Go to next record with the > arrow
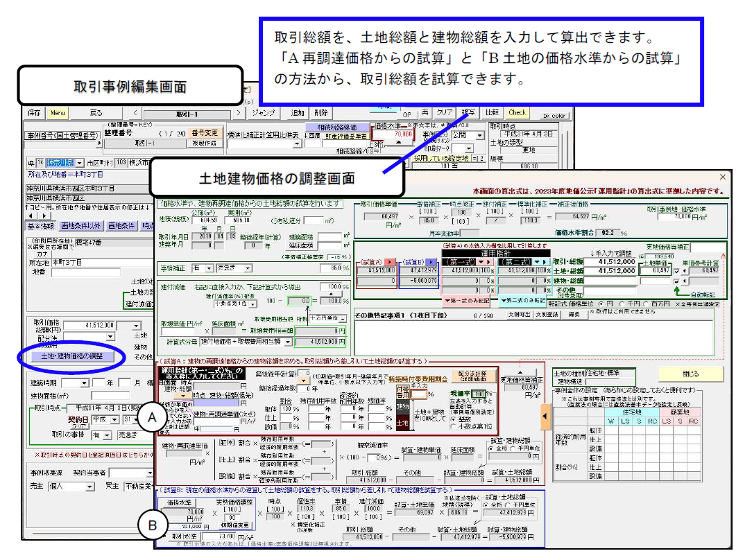 239,114
